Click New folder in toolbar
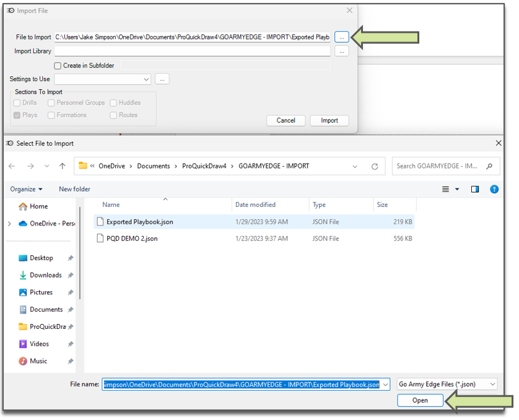Image resolution: width=519 pixels, height=420 pixels. [74, 189]
